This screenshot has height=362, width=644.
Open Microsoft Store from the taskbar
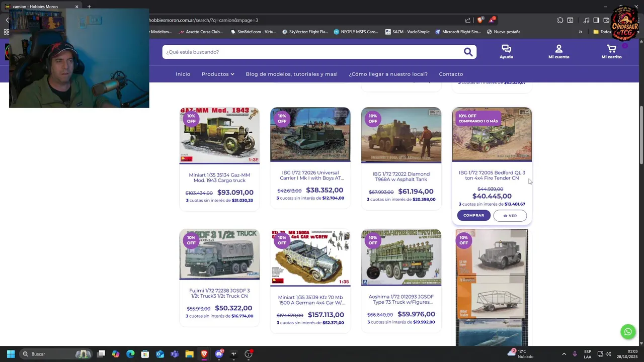145,354
